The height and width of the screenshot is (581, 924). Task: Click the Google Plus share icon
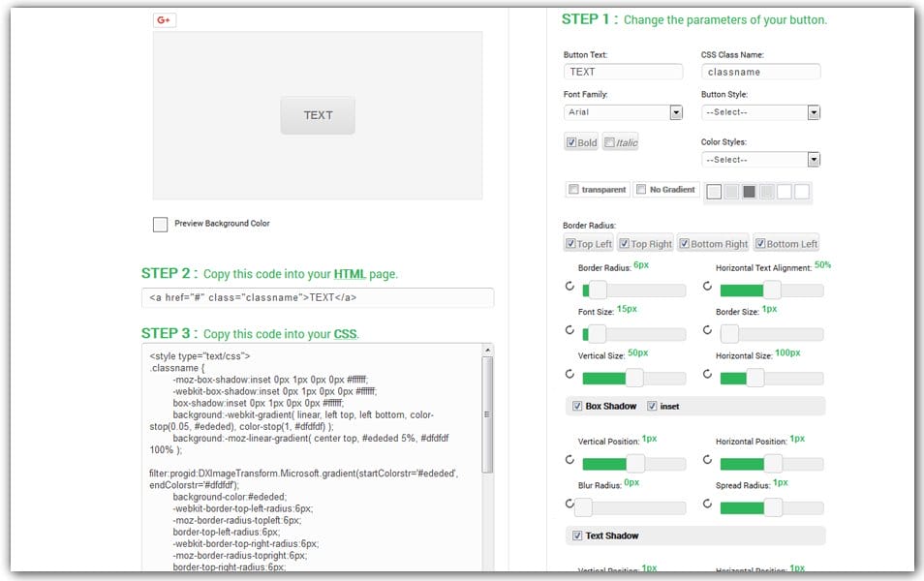coord(164,19)
